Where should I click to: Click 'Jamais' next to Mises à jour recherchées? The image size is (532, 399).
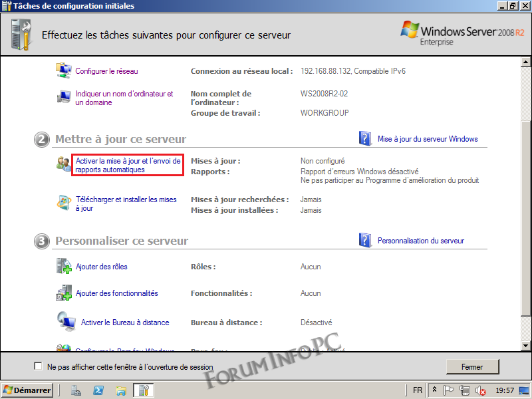coord(311,199)
